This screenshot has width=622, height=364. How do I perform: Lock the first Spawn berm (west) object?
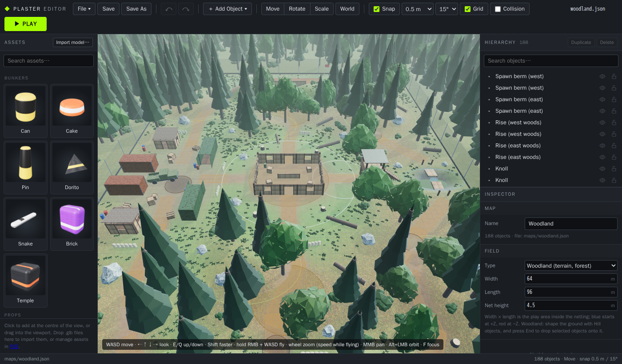point(614,76)
